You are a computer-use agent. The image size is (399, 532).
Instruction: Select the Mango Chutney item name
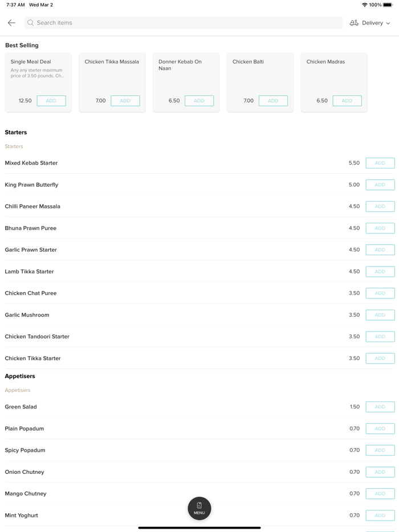26,494
